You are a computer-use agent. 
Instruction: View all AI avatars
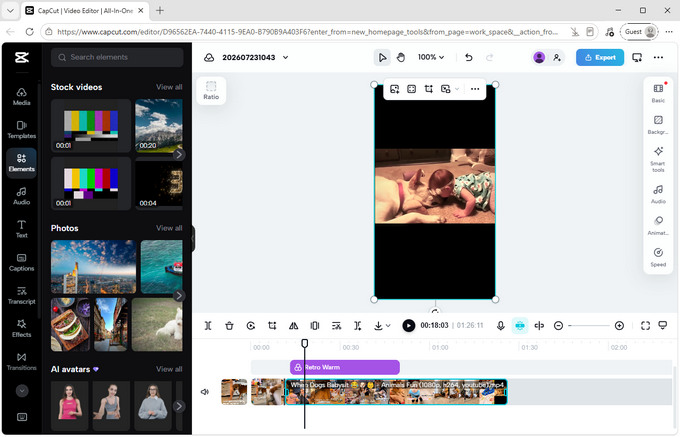point(169,369)
